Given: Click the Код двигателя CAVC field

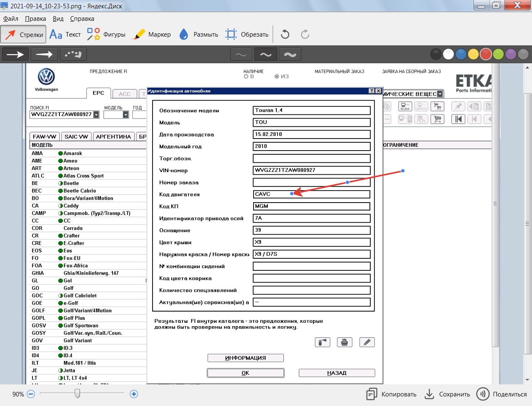Looking at the screenshot, I should (x=312, y=194).
